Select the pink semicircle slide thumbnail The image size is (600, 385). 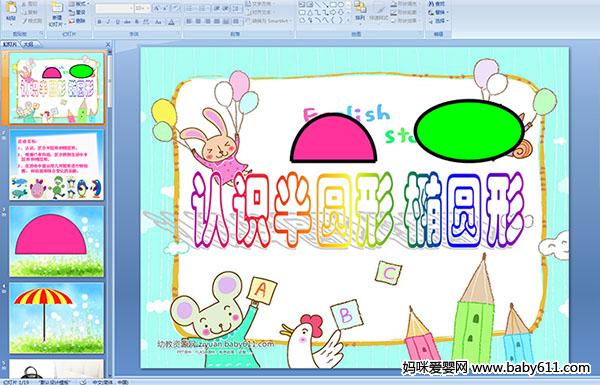coord(57,241)
